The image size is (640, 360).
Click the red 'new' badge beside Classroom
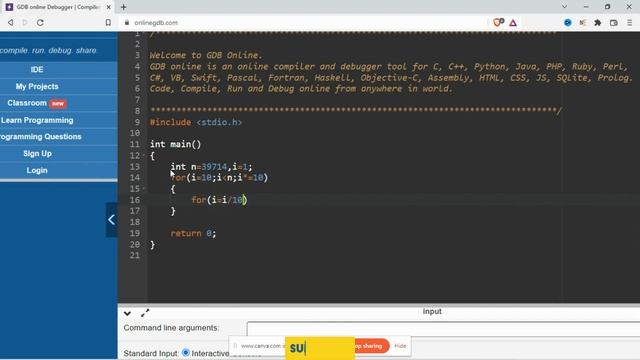(x=58, y=104)
